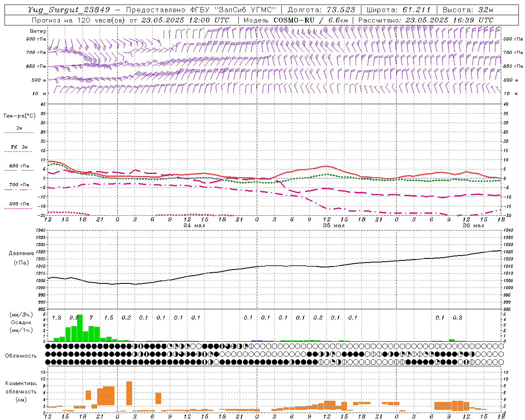Click the tallest green precipitation bar
Screen dimensions: 525x420
80,328
